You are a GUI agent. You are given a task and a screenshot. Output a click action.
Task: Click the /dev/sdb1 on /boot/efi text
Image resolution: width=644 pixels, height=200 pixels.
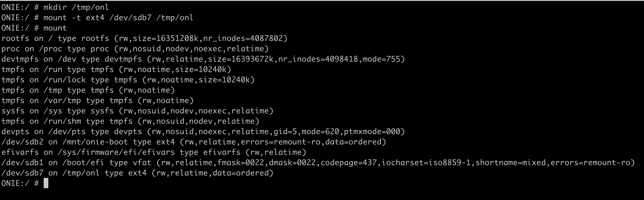click(x=53, y=163)
